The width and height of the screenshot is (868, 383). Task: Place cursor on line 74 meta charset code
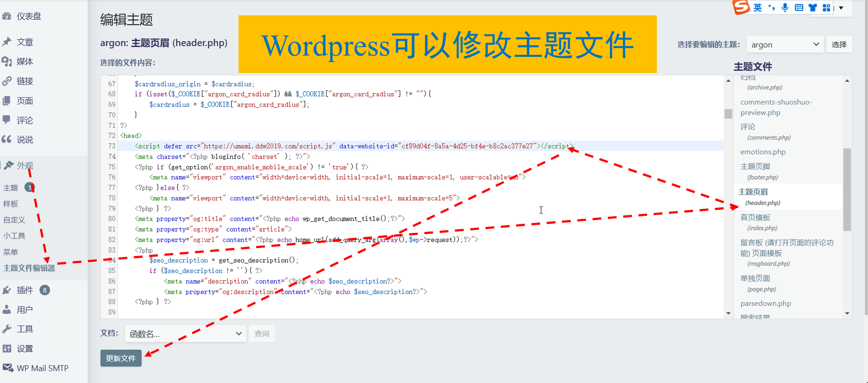click(222, 157)
